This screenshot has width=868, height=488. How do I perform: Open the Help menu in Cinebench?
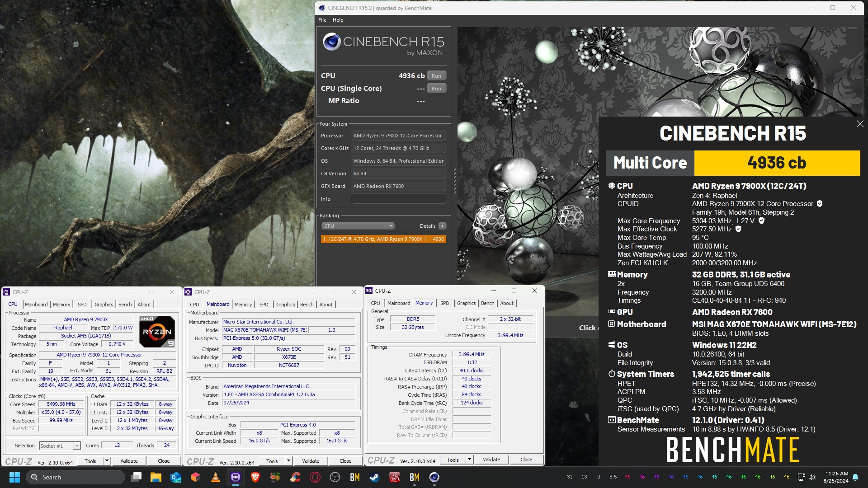338,20
